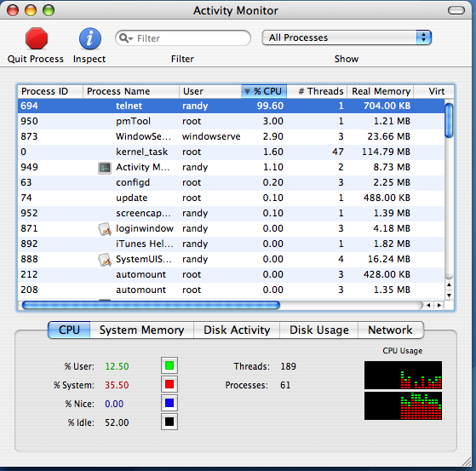The height and width of the screenshot is (471, 476).
Task: Click the horizontal scrollbar right arrow
Action: coord(439,305)
